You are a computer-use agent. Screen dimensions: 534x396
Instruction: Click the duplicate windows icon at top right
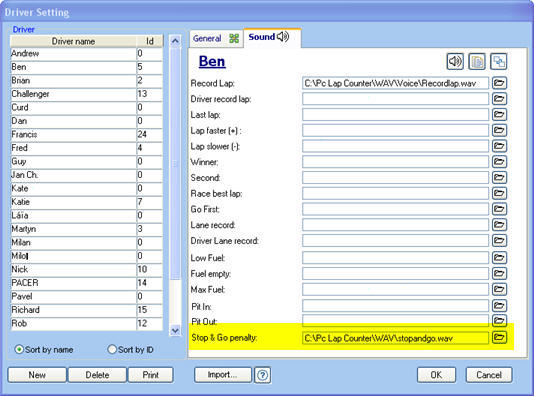[x=499, y=62]
